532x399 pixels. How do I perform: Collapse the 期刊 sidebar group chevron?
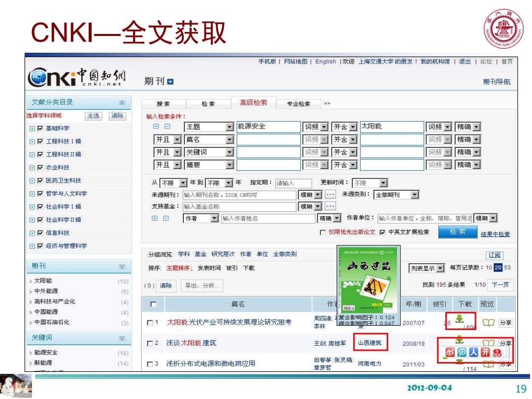122,266
